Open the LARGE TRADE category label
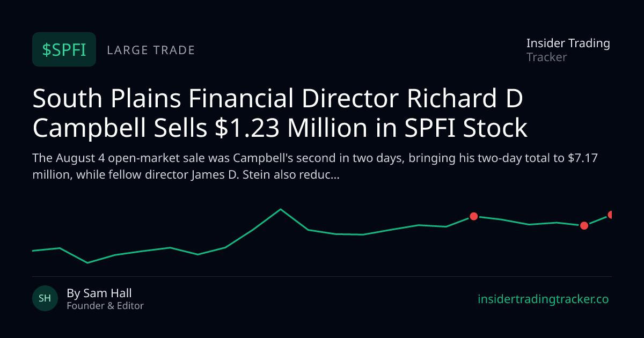Screen dimensions: 644x338 pyautogui.click(x=151, y=50)
